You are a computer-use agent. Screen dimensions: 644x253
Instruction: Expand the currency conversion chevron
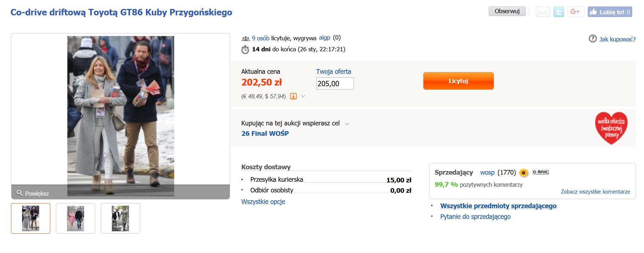[303, 96]
